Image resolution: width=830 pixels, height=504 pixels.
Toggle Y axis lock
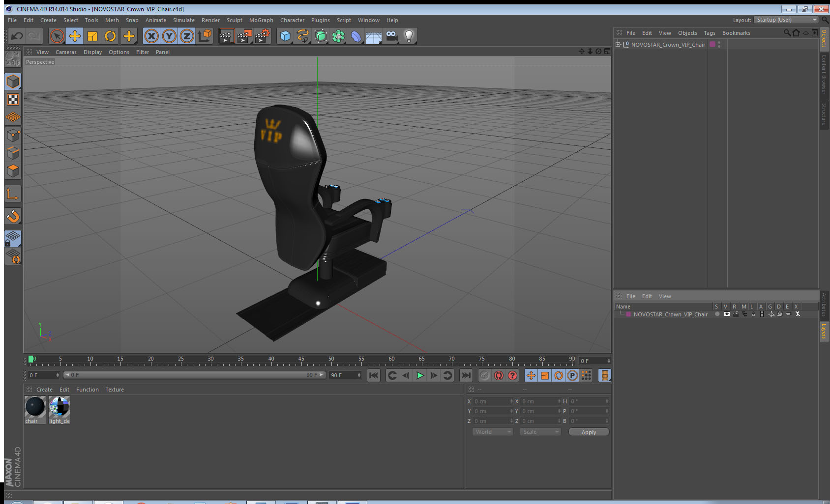pos(169,36)
